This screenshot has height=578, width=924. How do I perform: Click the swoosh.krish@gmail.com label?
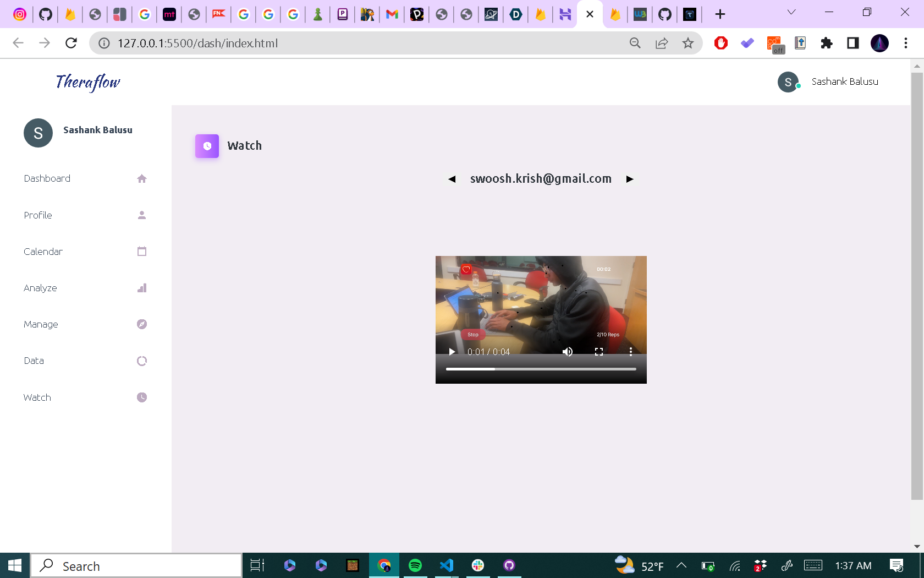click(541, 178)
